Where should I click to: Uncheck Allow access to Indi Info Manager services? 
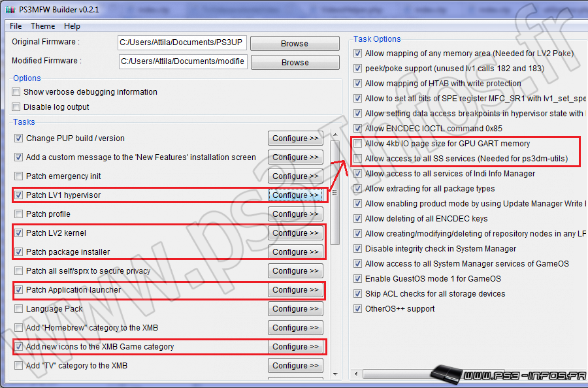pyautogui.click(x=358, y=174)
